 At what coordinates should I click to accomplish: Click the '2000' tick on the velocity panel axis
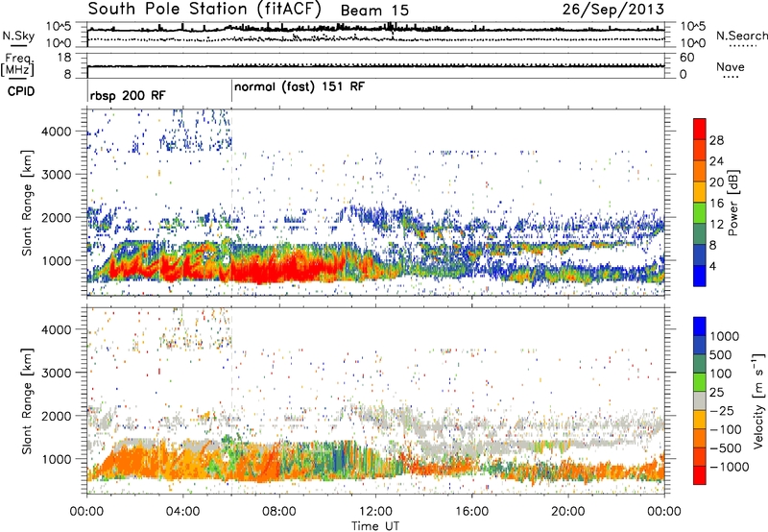coord(56,416)
